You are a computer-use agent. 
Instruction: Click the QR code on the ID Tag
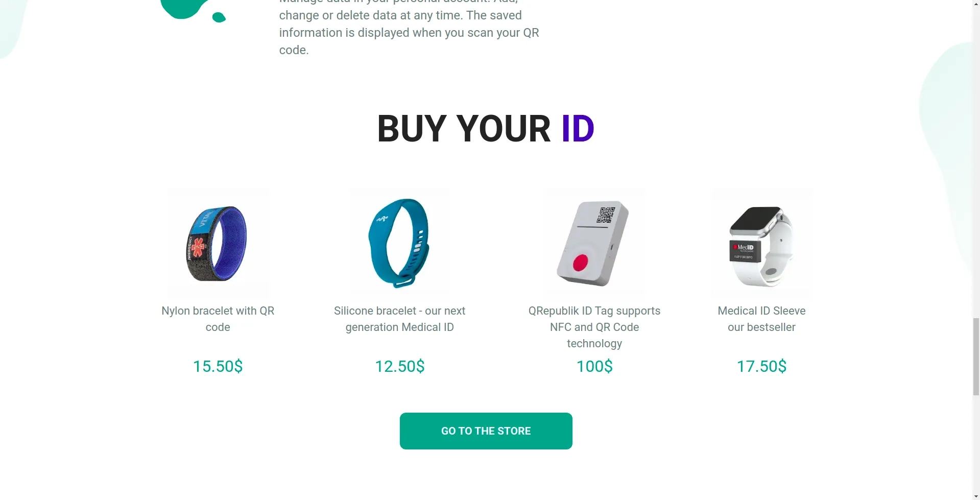tap(606, 215)
